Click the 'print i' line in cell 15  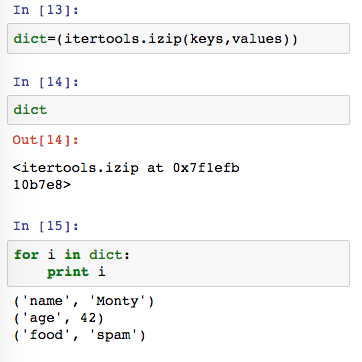point(76,272)
